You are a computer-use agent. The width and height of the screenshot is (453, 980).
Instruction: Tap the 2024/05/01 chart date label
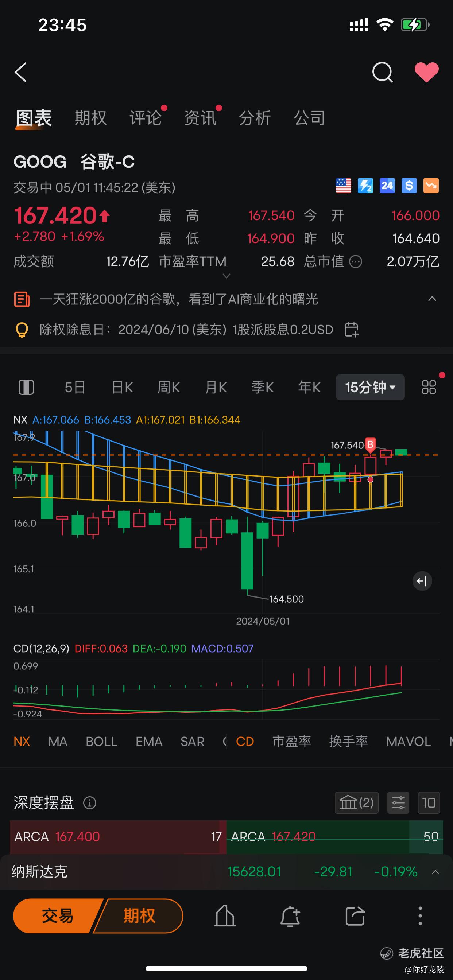263,621
